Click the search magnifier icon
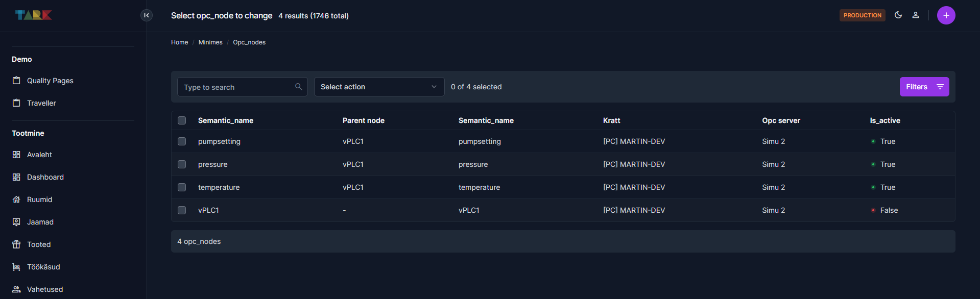The height and width of the screenshot is (299, 980). pos(299,87)
